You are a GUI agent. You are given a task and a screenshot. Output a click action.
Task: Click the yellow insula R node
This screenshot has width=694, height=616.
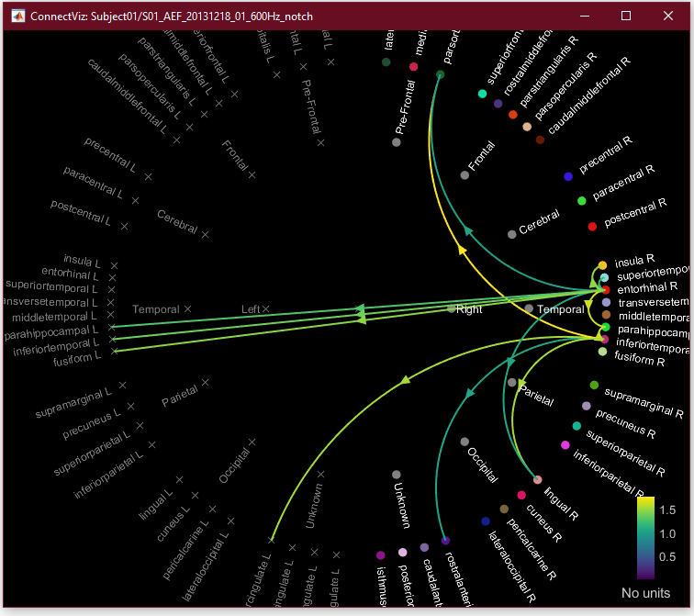pyautogui.click(x=602, y=265)
